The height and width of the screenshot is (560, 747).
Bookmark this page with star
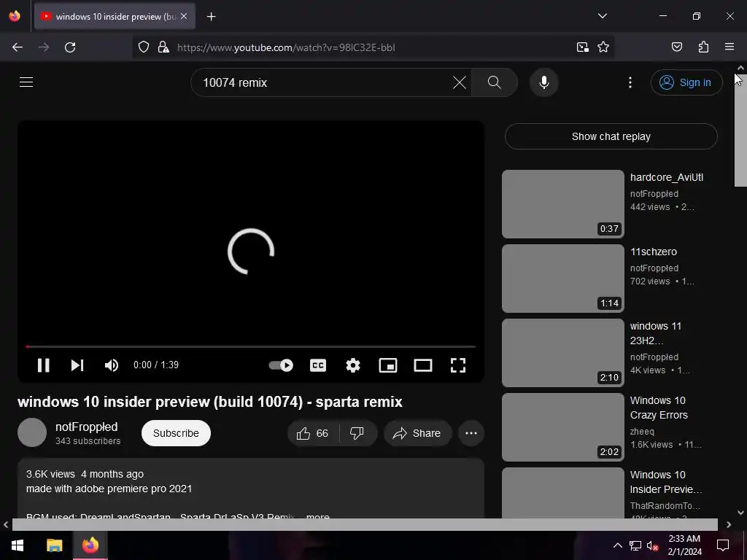click(x=603, y=47)
